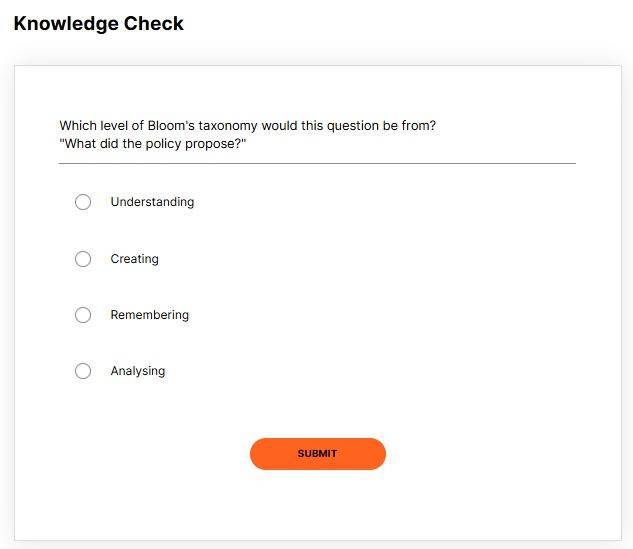This screenshot has height=549, width=633.
Task: Click the quoted "What did the policy propose?" text
Action: (x=152, y=144)
